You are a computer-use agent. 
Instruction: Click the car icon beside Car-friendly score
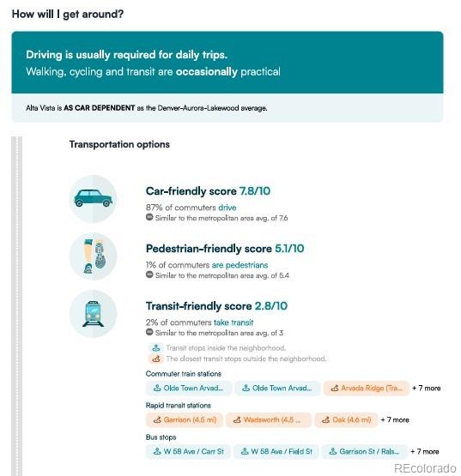93,198
